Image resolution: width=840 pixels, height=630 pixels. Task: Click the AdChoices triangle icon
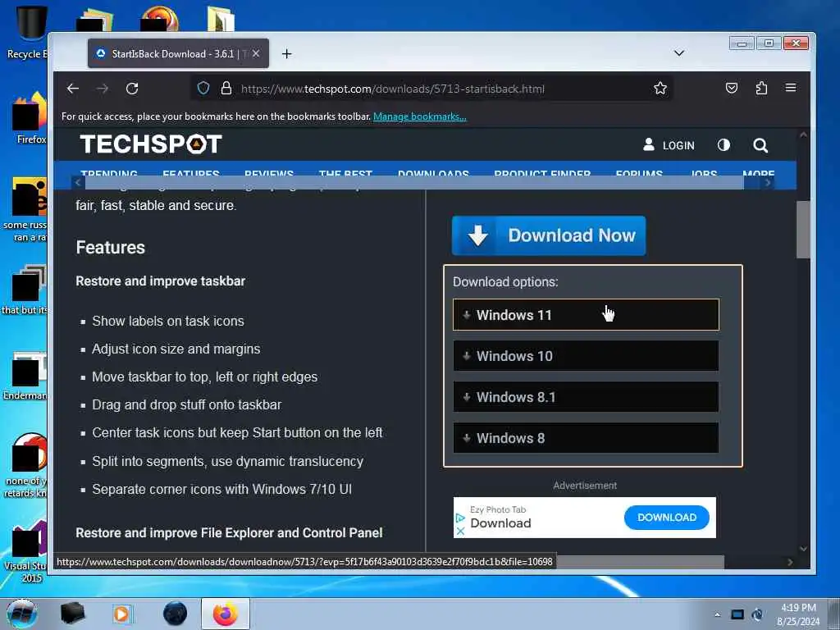pyautogui.click(x=459, y=518)
